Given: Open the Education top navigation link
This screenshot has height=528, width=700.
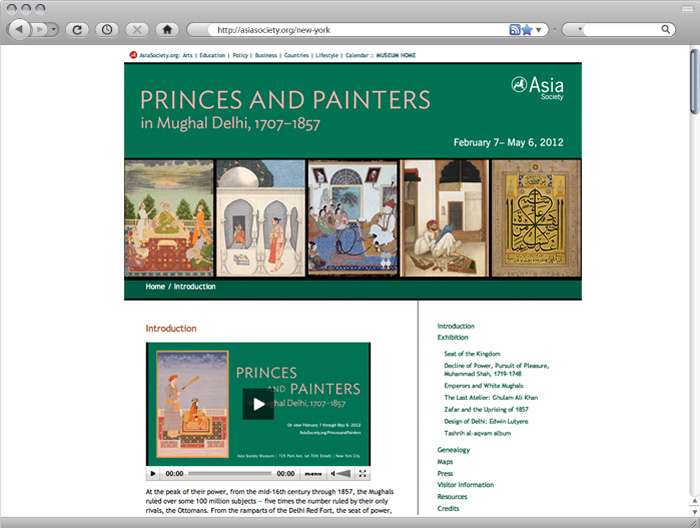Looking at the screenshot, I should pos(212,55).
